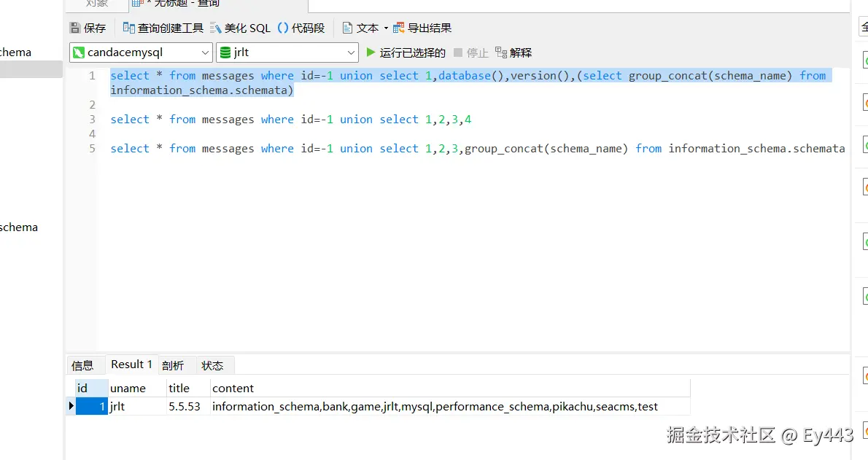Screen dimensions: 868x460
Task: Expand the Text (文本) dropdown arrow
Action: 386,28
